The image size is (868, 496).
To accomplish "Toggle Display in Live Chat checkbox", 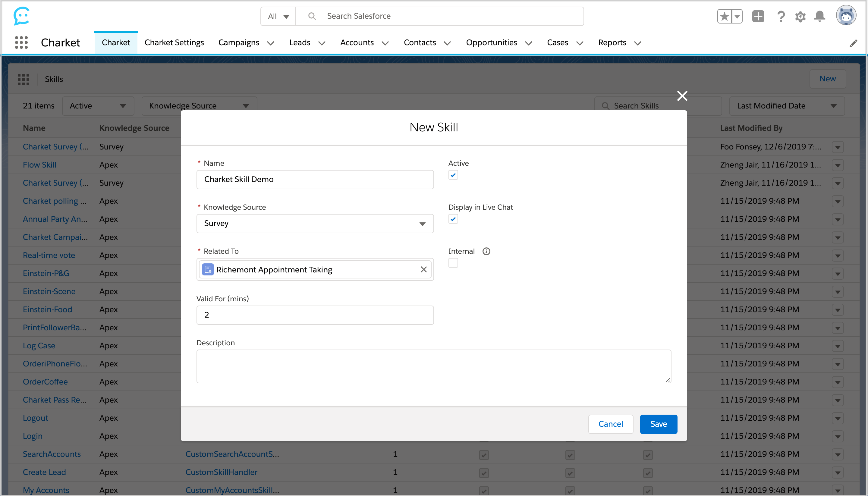I will tap(453, 219).
